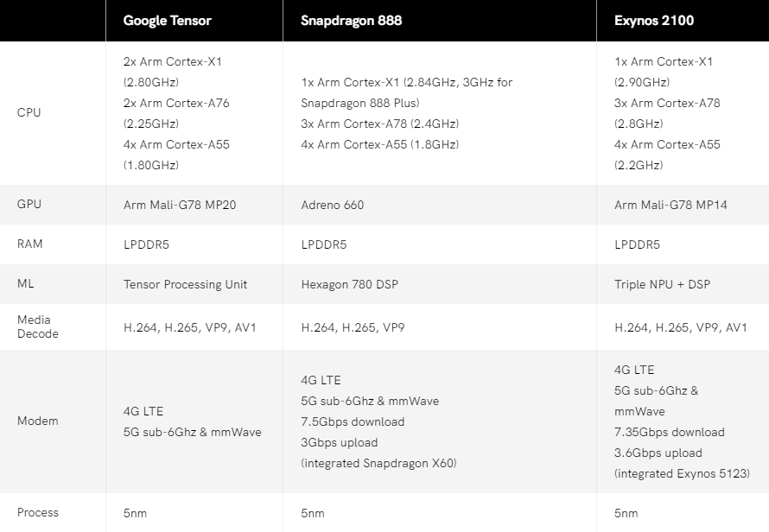Click the Tensor Processing Unit cell
Viewport: 769px width, 532px height.
tap(185, 284)
